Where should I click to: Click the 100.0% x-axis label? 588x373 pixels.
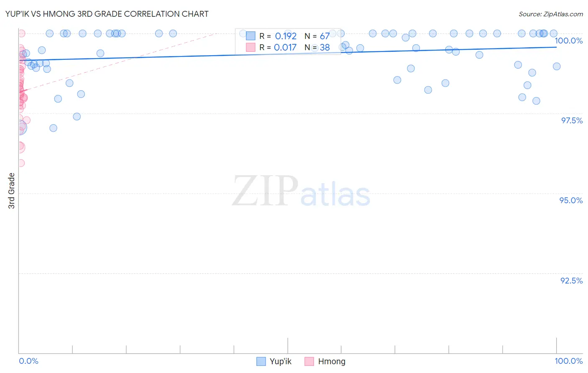pyautogui.click(x=568, y=361)
